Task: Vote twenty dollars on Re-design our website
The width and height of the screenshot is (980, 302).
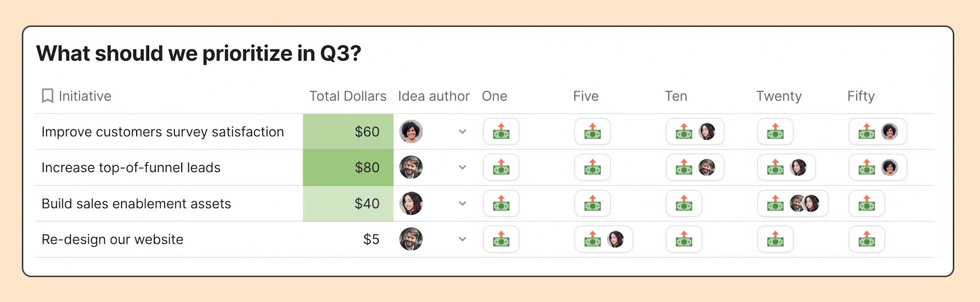Action: 775,239
